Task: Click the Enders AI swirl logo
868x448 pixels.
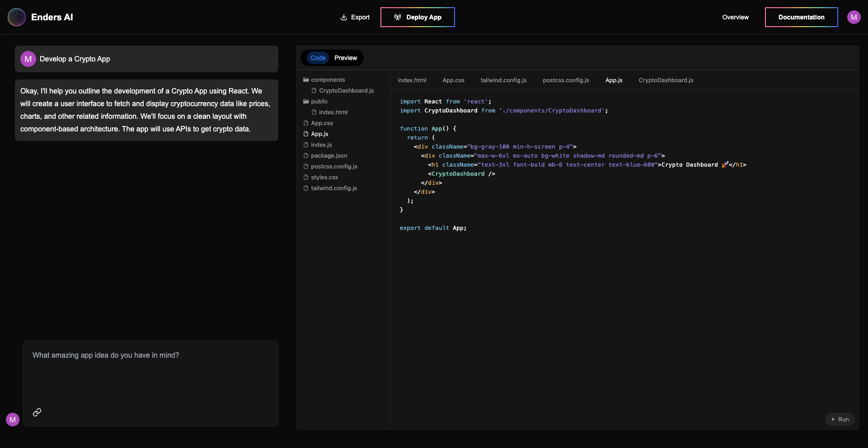Action: pyautogui.click(x=17, y=17)
